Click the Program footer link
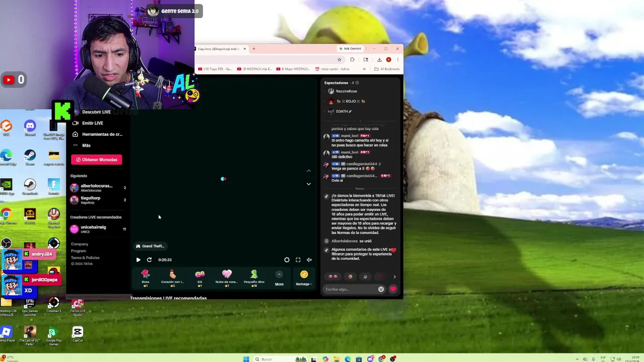This screenshot has width=644, height=362. click(78, 251)
